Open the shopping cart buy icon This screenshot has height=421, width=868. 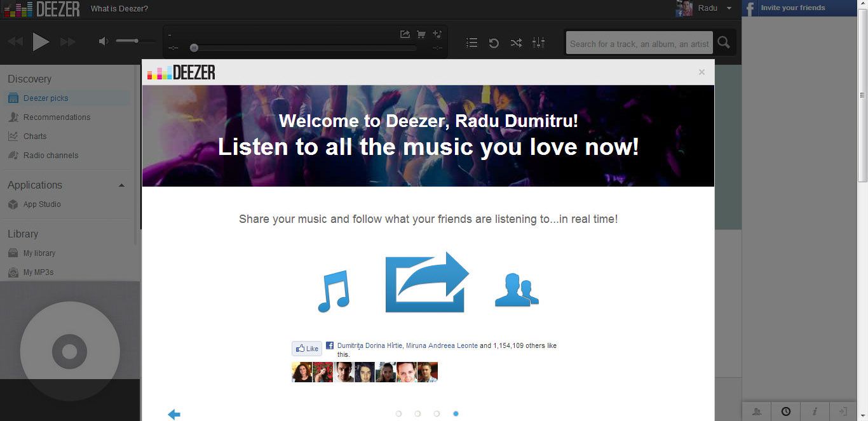[421, 34]
